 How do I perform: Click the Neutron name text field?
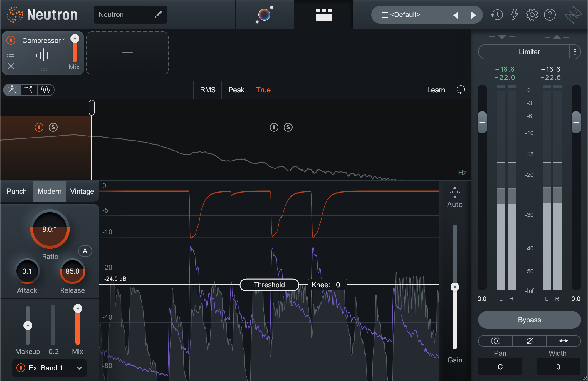(130, 14)
